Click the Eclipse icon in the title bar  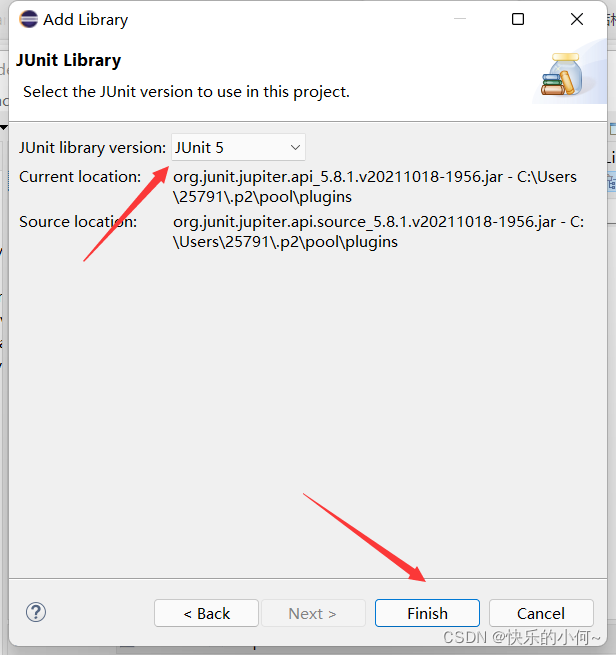point(28,19)
